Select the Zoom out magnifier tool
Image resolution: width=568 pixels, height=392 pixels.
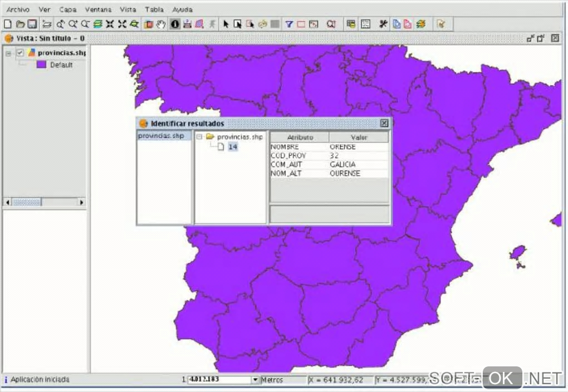point(85,24)
